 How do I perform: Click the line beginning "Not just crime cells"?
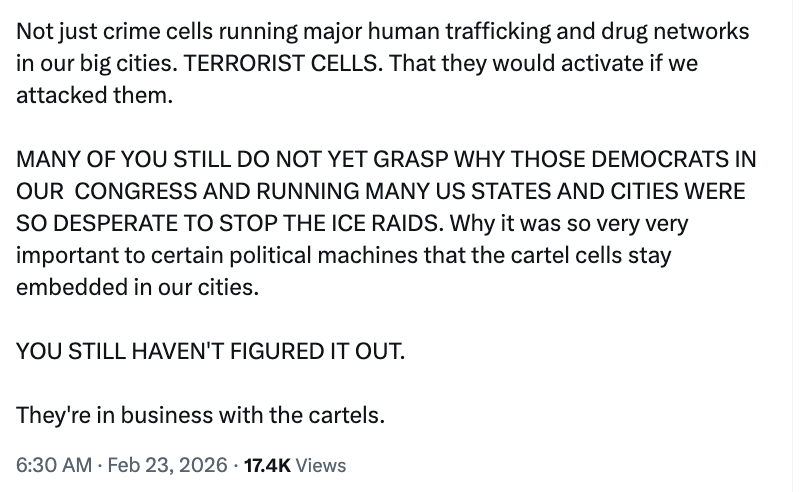pyautogui.click(x=382, y=31)
